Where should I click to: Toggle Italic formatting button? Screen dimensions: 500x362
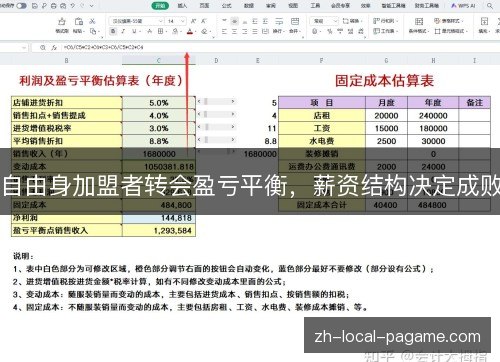click(x=124, y=31)
